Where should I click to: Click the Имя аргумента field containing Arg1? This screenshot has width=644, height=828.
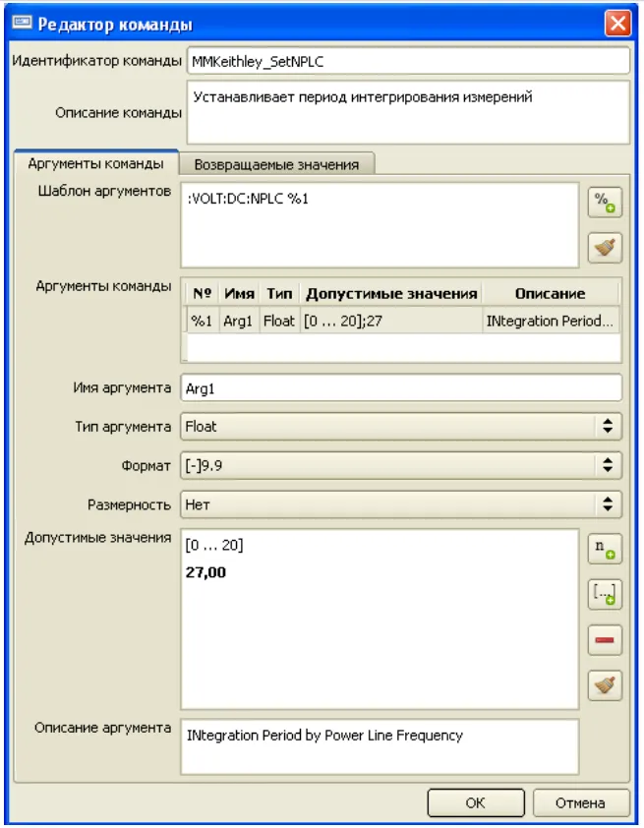(401, 388)
